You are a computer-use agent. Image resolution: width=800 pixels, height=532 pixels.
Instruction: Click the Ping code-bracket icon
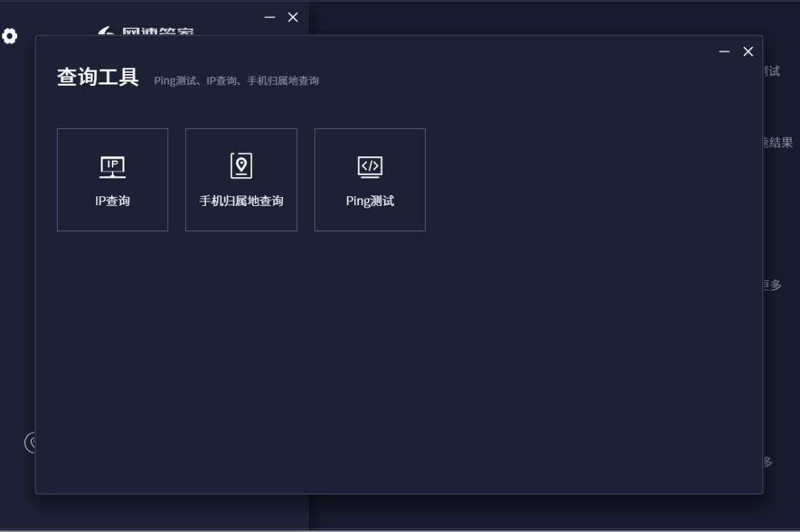(370, 167)
